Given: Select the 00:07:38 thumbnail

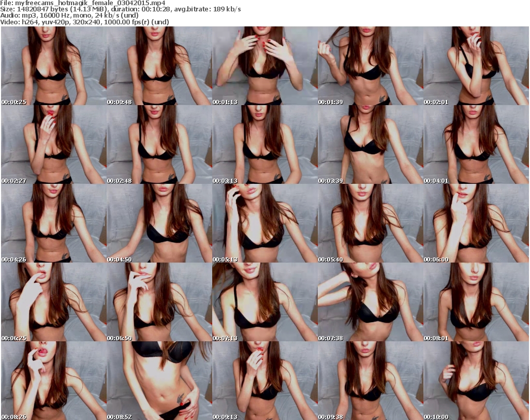Looking at the screenshot, I should (x=370, y=302).
